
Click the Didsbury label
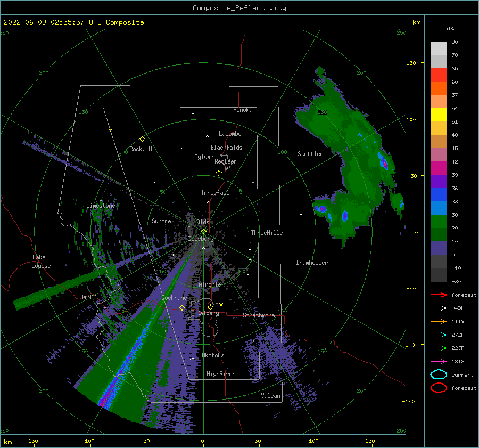click(201, 239)
